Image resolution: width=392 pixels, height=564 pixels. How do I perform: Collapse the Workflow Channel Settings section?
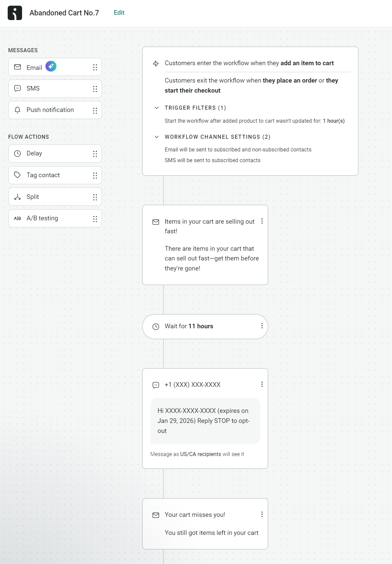[157, 137]
